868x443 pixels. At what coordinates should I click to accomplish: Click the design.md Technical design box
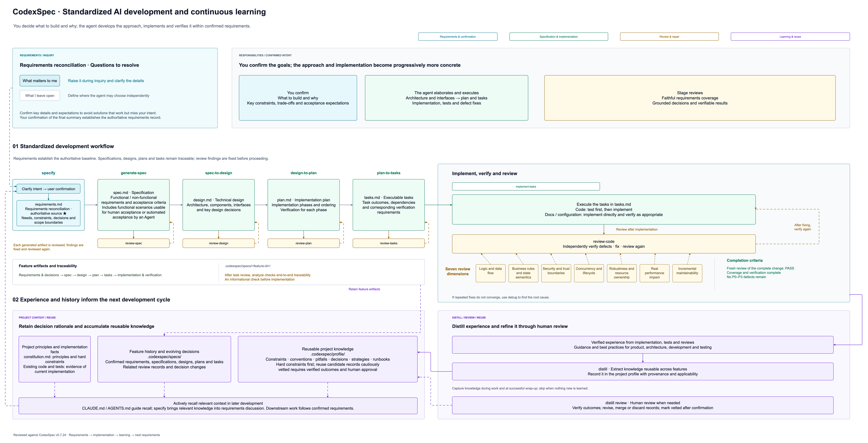tap(219, 205)
